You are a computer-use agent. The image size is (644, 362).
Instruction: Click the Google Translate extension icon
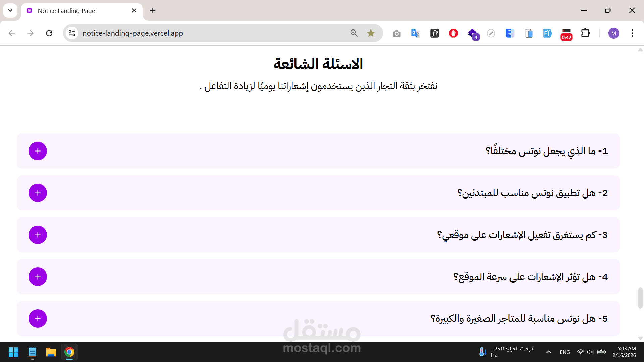[x=415, y=33]
